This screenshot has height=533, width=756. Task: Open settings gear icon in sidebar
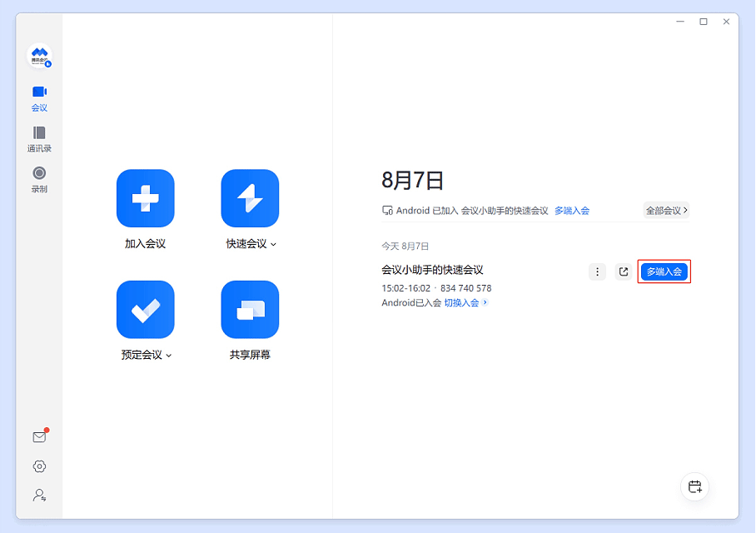click(x=39, y=466)
